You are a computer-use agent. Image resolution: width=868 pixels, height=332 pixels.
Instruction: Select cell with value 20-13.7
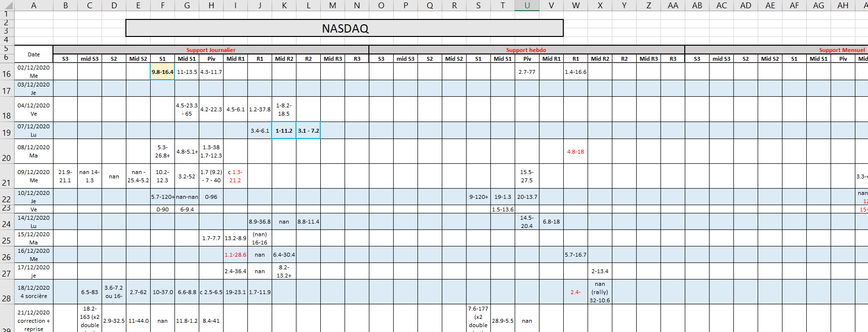click(527, 197)
